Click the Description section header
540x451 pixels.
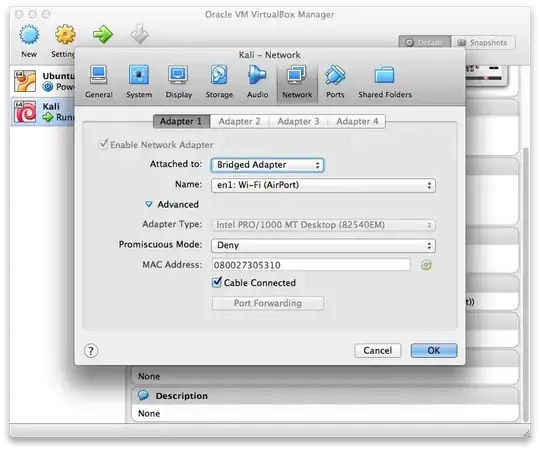[x=325, y=396]
